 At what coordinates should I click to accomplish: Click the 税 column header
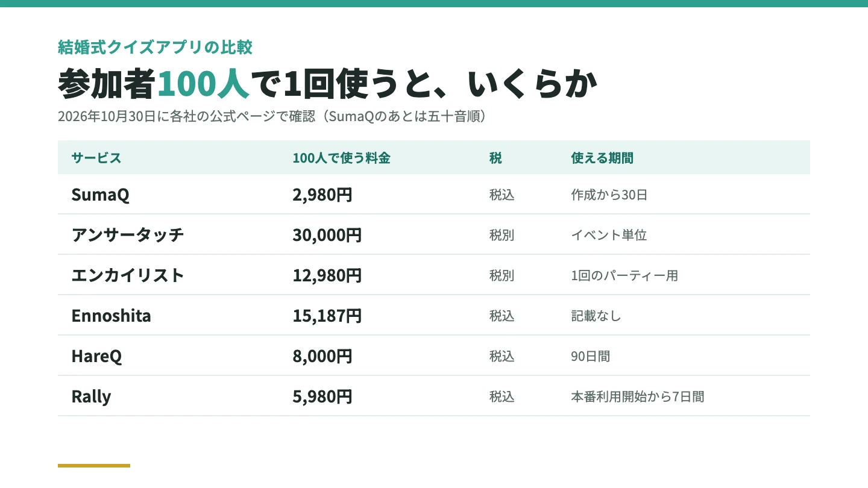pos(495,158)
